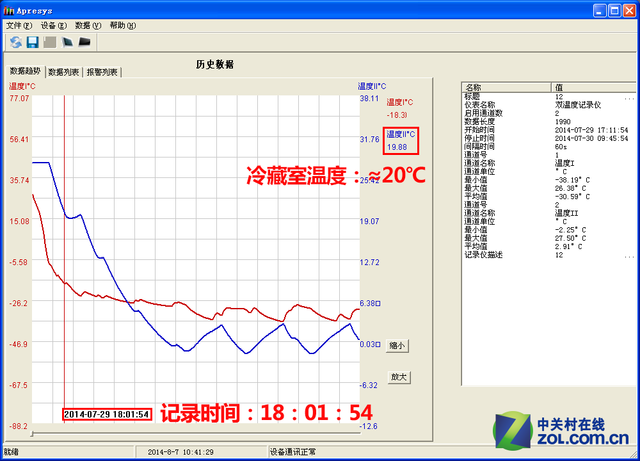Click the data length value 1990
Screen dimensions: 640x461
click(563, 122)
